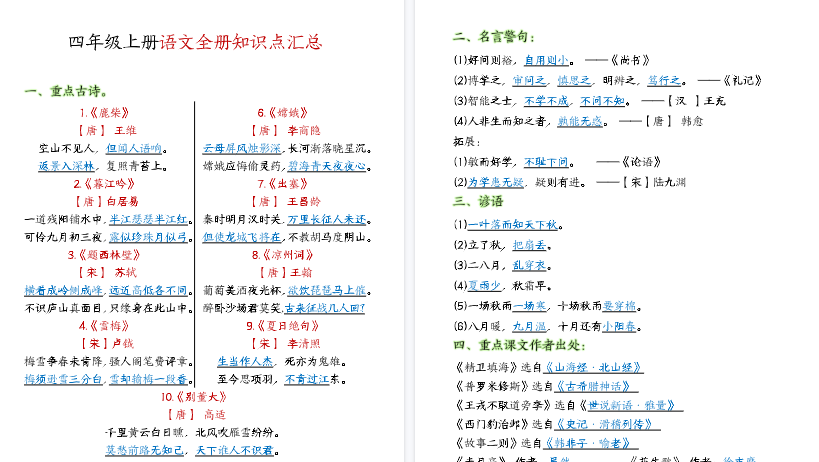
Task: Click underlined phrase '露似珍珠月似弓'
Action: (148, 237)
